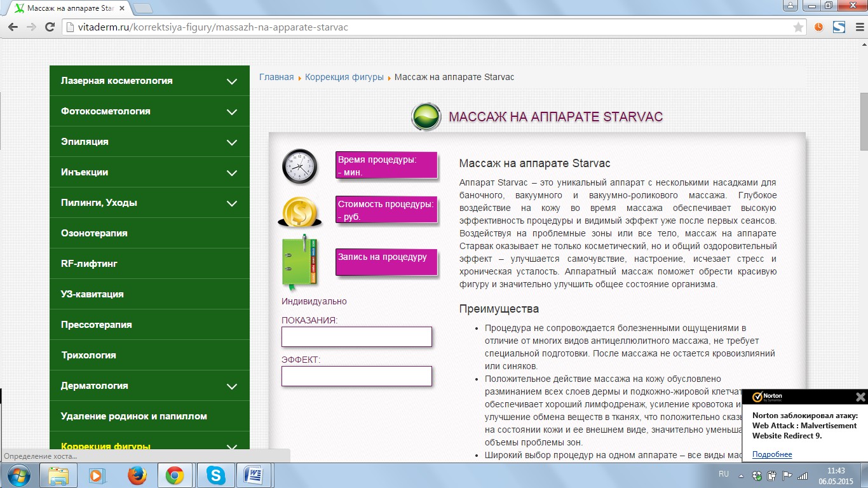Click the green logo beside the page title

coord(426,116)
